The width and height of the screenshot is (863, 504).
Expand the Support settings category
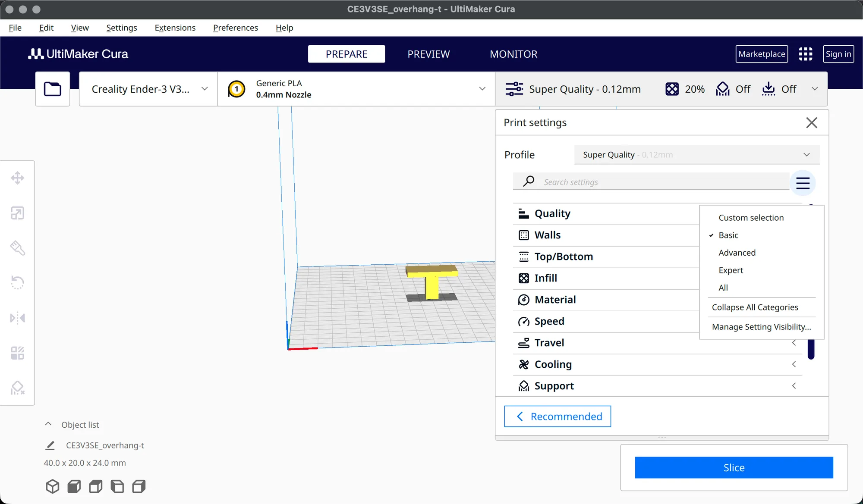[x=658, y=386]
